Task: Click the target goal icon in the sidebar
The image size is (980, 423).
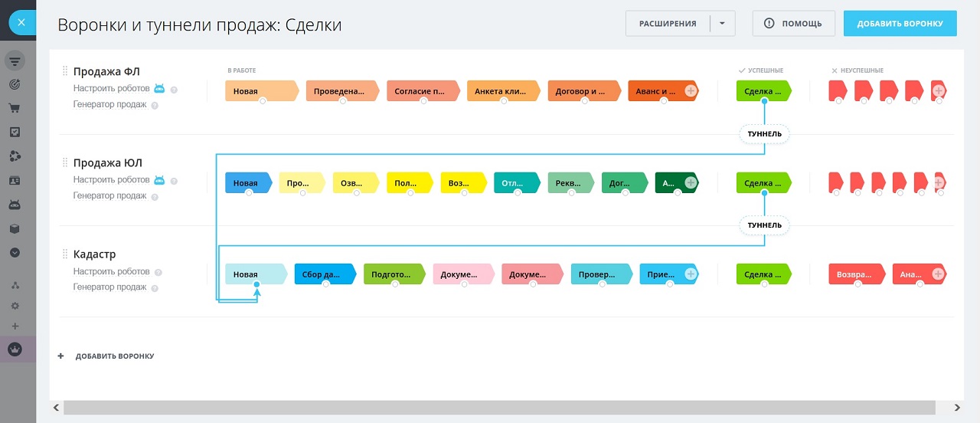Action: coord(15,85)
